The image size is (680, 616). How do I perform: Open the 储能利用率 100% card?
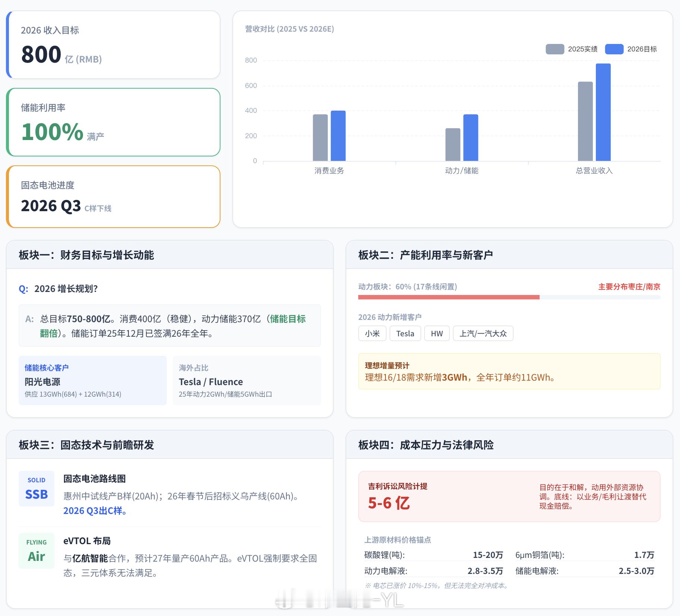tap(113, 122)
